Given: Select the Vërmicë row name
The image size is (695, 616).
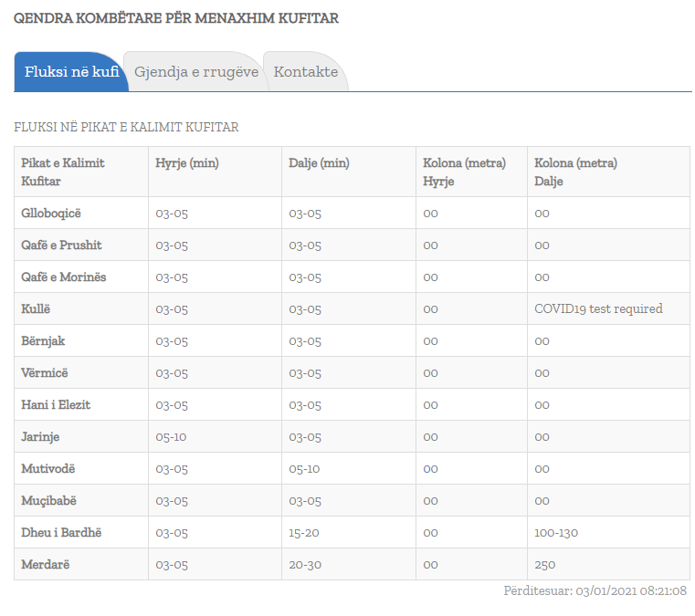Looking at the screenshot, I should click(45, 372).
